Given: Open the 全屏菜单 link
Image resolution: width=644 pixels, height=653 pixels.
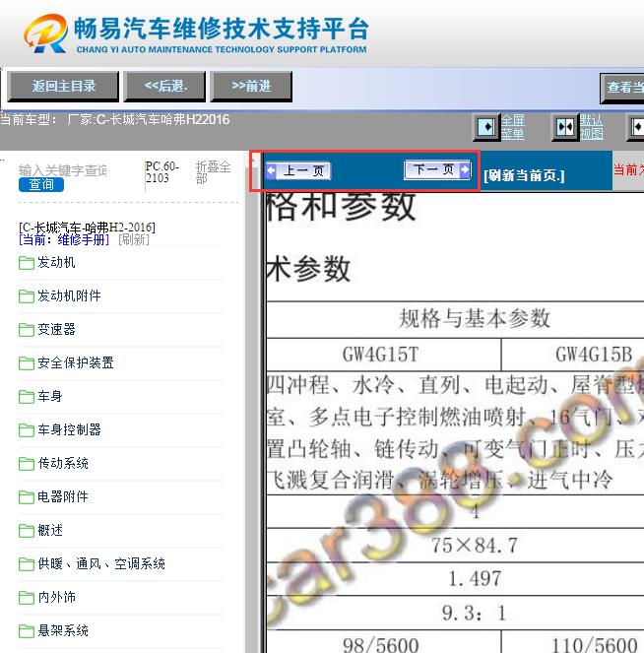Looking at the screenshot, I should 512,127.
